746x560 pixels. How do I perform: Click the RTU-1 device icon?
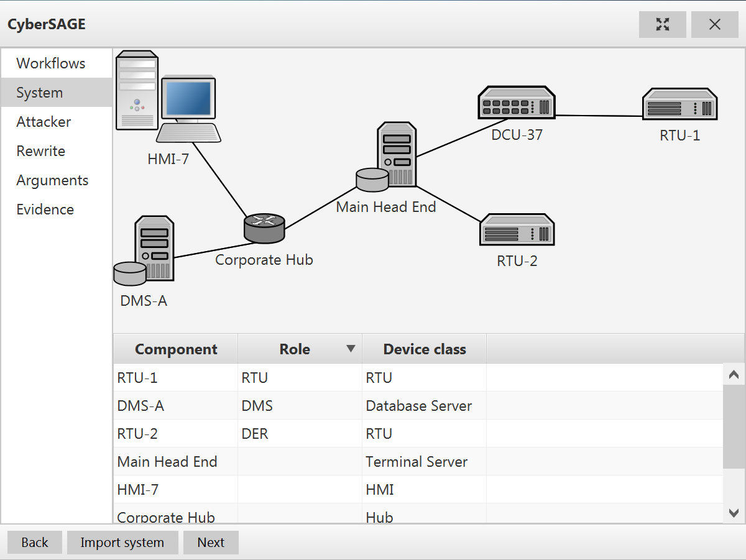tap(679, 104)
